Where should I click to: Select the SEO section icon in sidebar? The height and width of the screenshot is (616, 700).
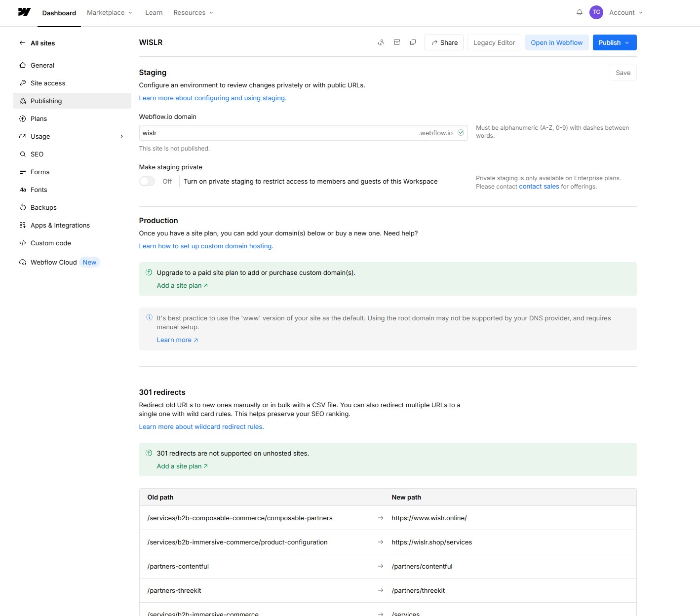click(x=23, y=154)
